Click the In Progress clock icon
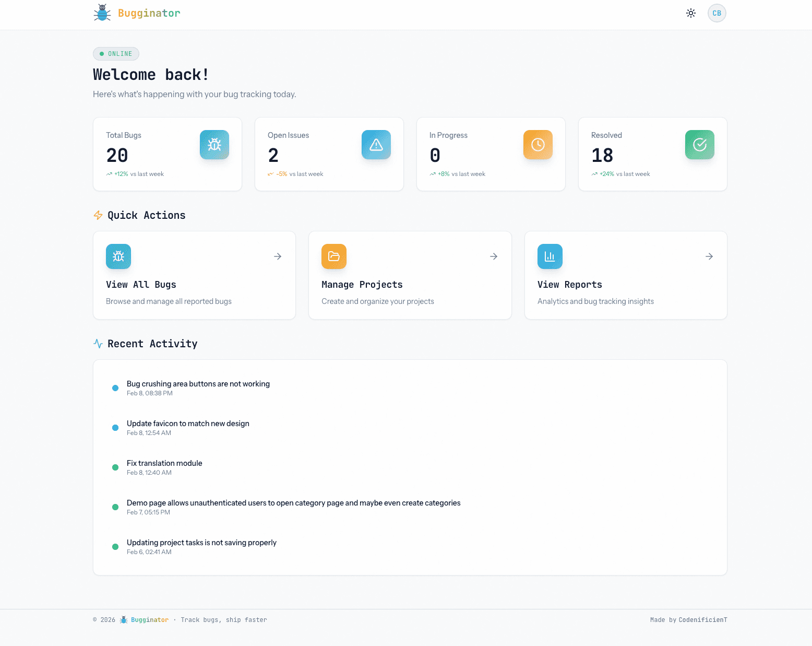 point(538,145)
